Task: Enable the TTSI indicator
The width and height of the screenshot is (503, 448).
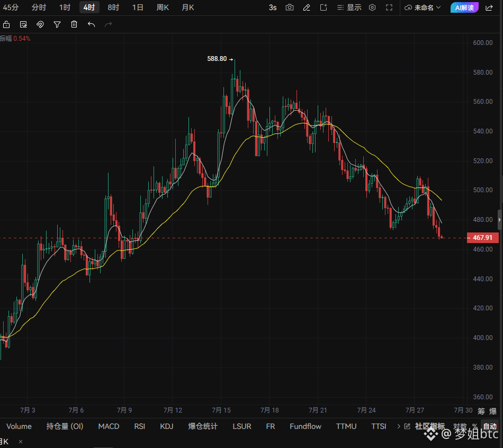Action: point(379,426)
